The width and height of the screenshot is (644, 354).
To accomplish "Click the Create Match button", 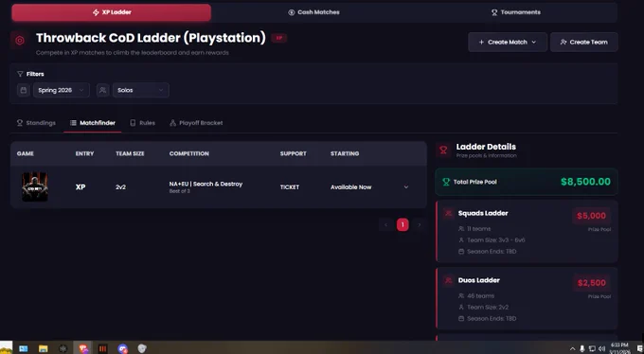I will click(508, 42).
